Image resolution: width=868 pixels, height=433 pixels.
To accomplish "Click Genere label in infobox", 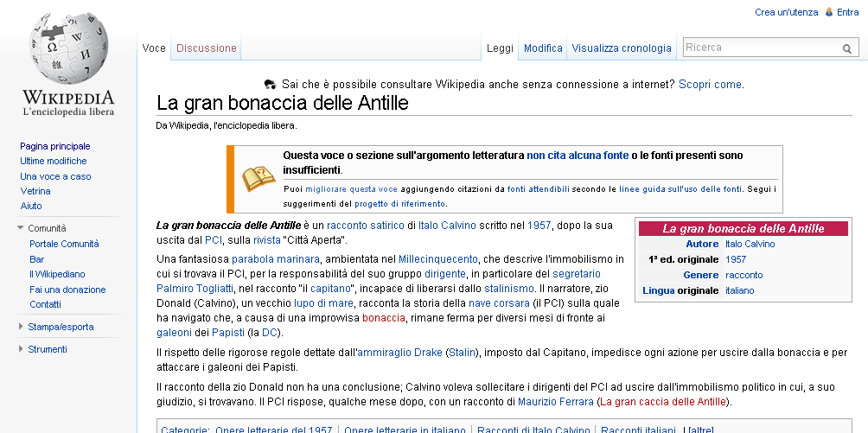I will click(x=701, y=275).
